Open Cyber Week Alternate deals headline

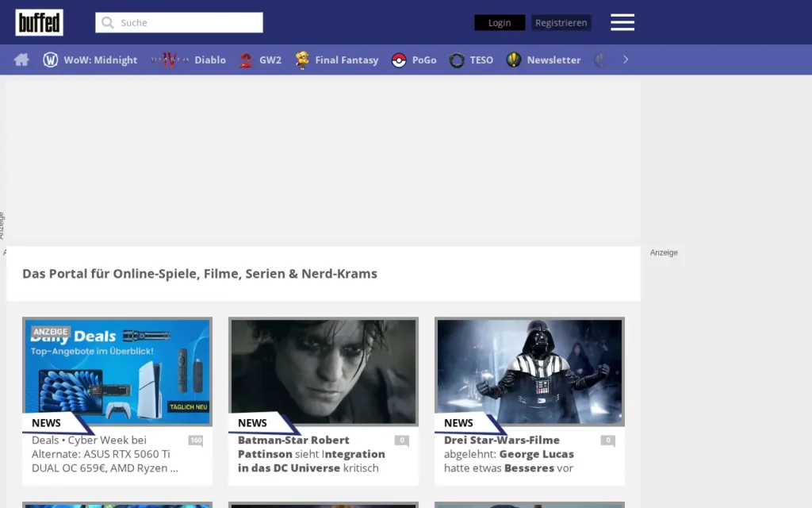[105, 454]
